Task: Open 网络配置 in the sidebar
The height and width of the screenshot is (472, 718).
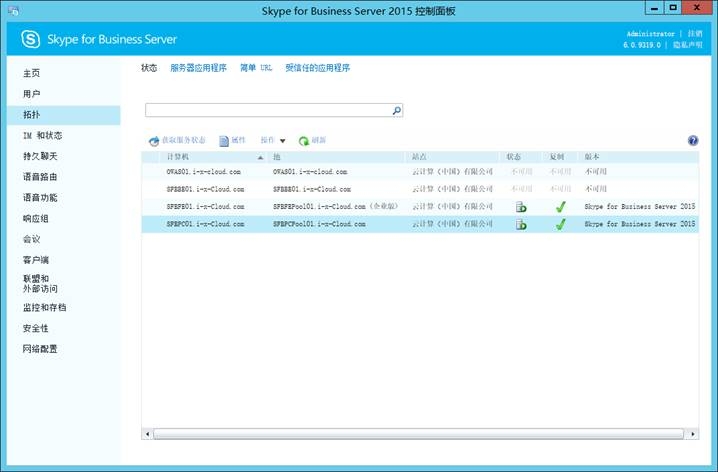Action: [x=40, y=349]
